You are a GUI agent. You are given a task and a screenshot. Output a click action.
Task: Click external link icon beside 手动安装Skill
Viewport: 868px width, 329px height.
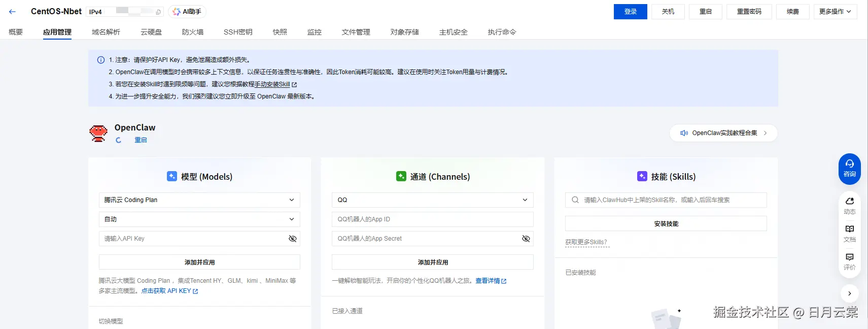tap(294, 85)
